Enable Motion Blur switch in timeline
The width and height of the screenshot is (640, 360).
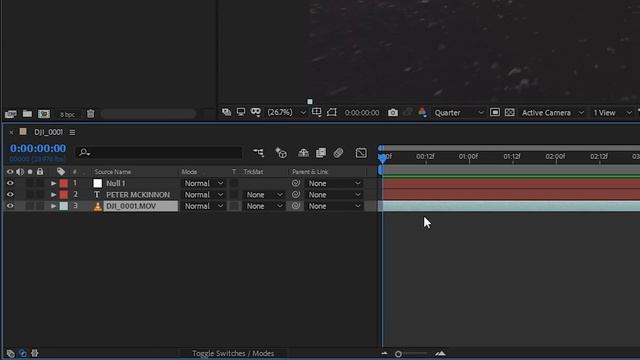coord(338,153)
